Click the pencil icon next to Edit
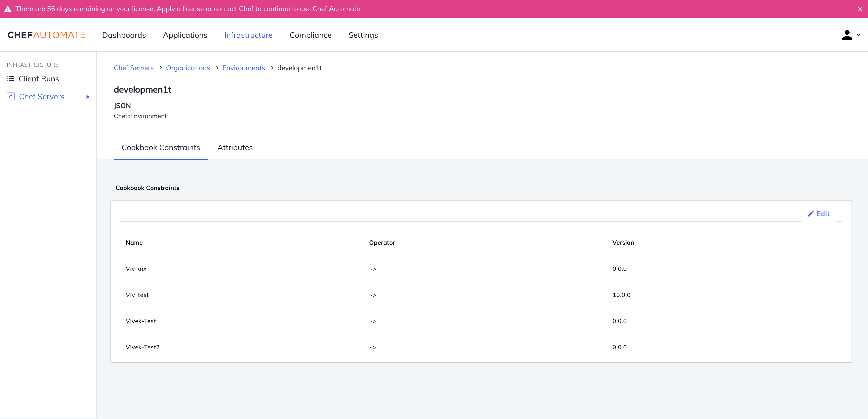 (x=811, y=214)
